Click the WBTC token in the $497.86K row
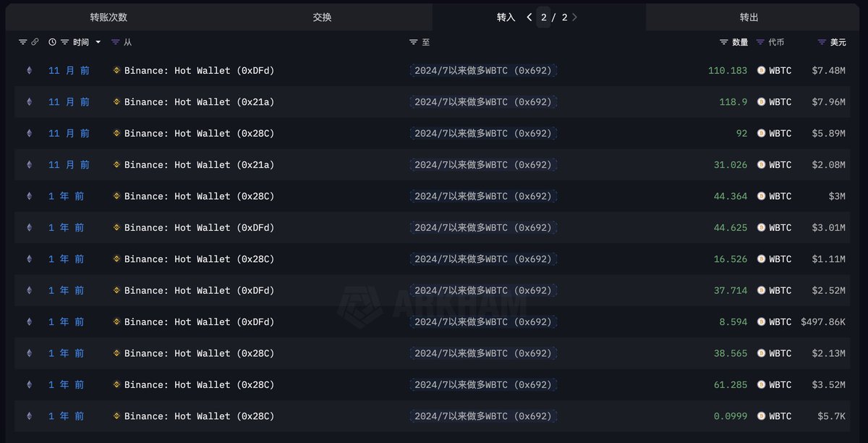Image resolution: width=868 pixels, height=443 pixels. (x=774, y=322)
